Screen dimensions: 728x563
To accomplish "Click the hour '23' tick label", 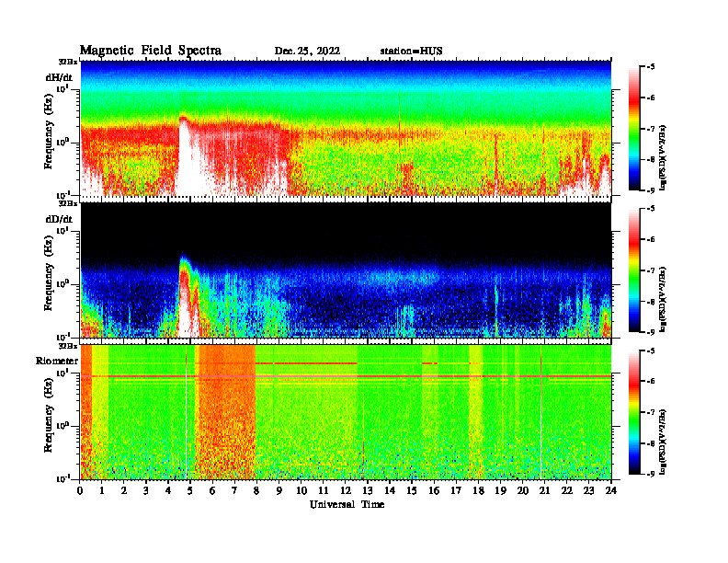I will 588,490.
